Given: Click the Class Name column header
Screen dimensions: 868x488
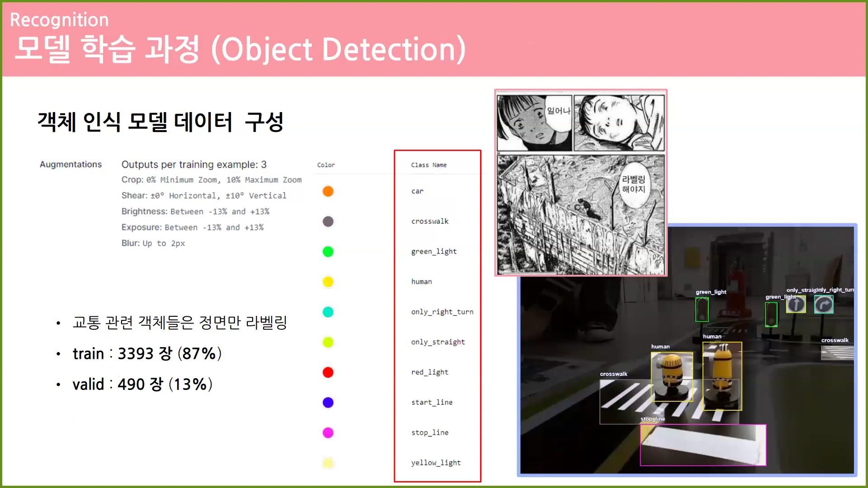Looking at the screenshot, I should click(x=429, y=165).
